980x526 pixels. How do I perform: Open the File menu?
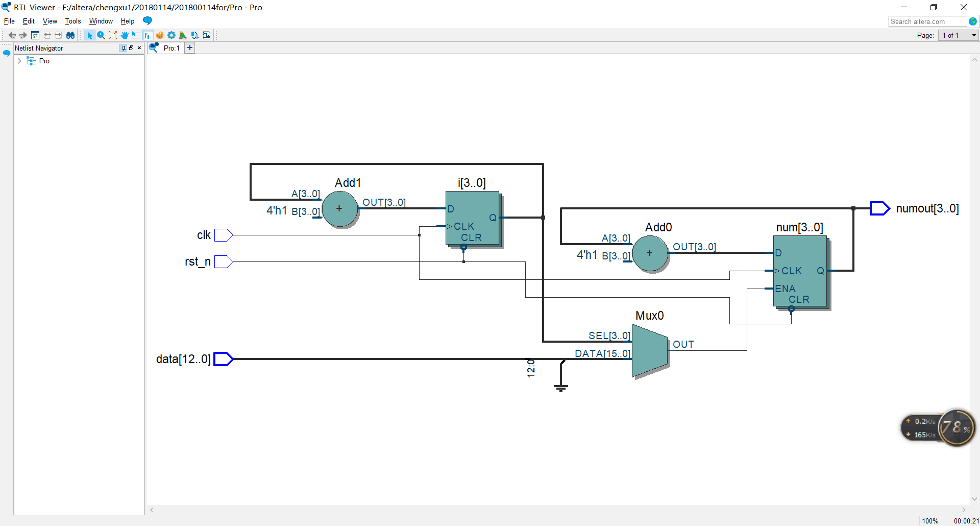pos(9,21)
